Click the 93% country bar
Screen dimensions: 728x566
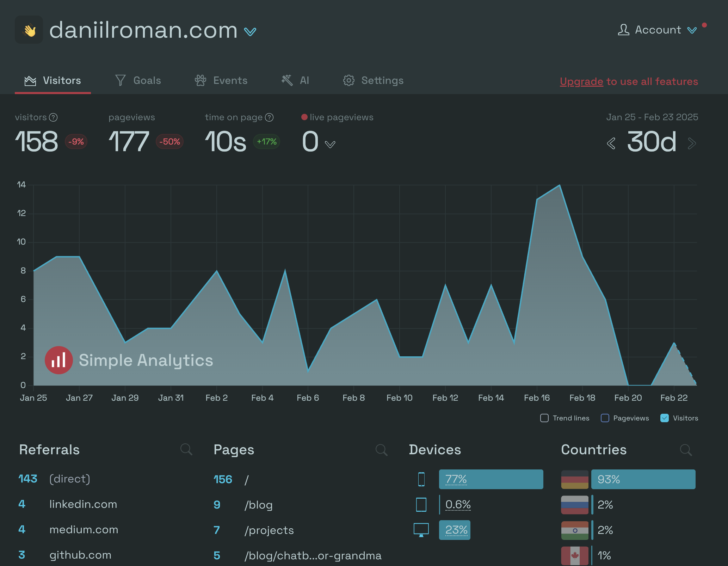643,479
